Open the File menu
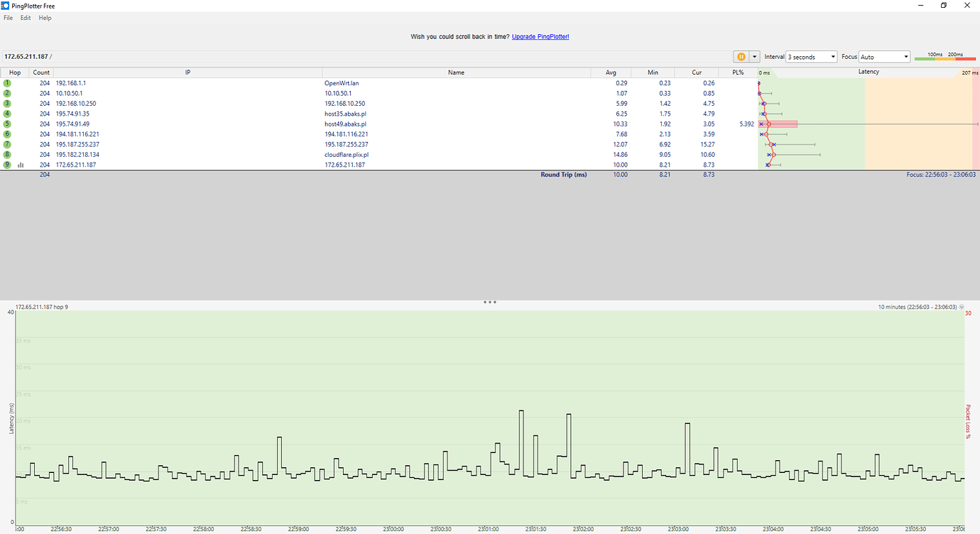The width and height of the screenshot is (980, 534). point(9,18)
